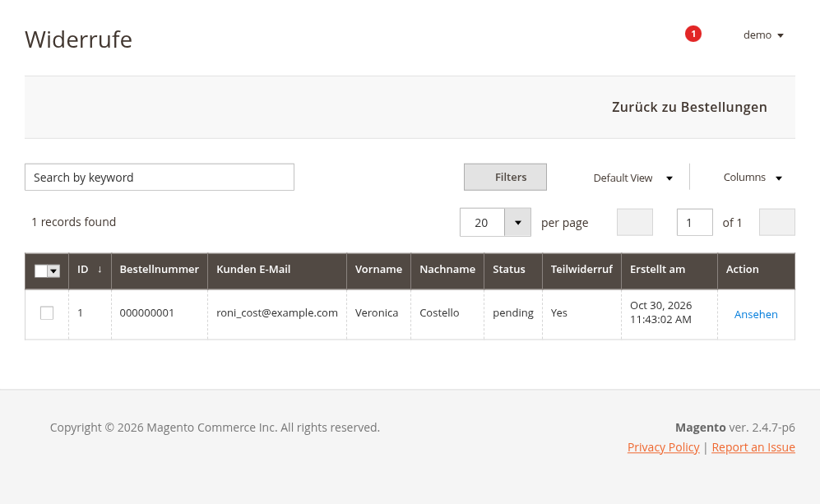Click the 1 records found text
The width and height of the screenshot is (820, 504).
pos(74,222)
